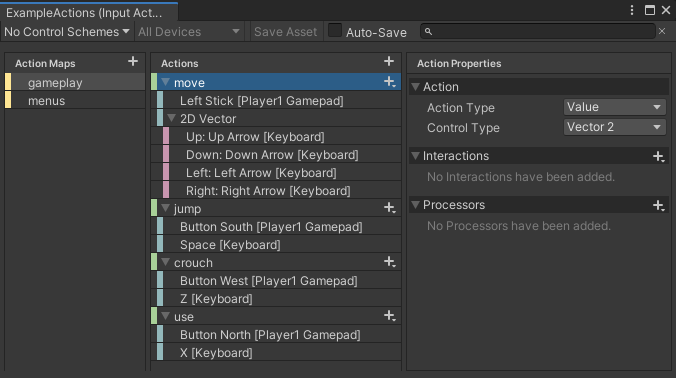Click the Actions column header label
The image size is (676, 378).
[x=179, y=63]
